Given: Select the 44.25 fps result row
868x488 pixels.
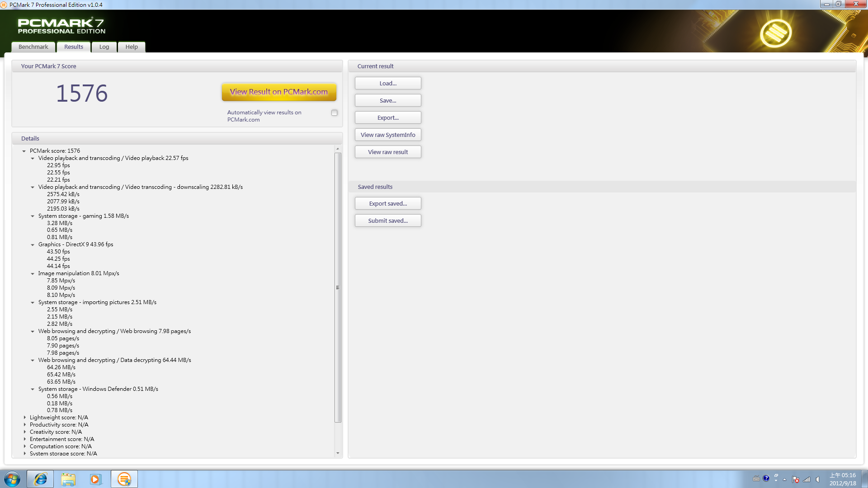Looking at the screenshot, I should (x=58, y=259).
